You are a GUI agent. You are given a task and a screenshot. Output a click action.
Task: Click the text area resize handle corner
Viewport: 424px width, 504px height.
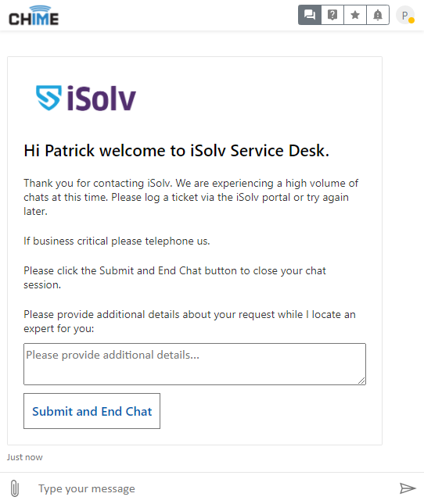(x=361, y=381)
